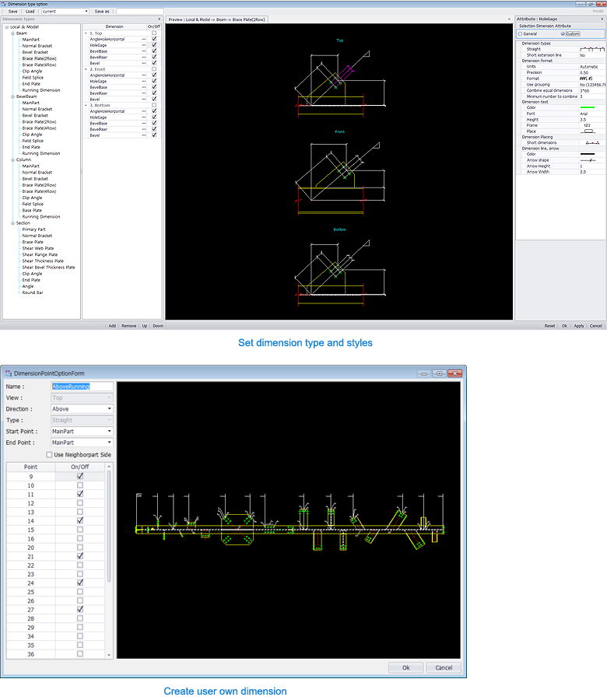Click the pin icon on Attribute panel
Screen dimensions: 607x700
(x=602, y=19)
